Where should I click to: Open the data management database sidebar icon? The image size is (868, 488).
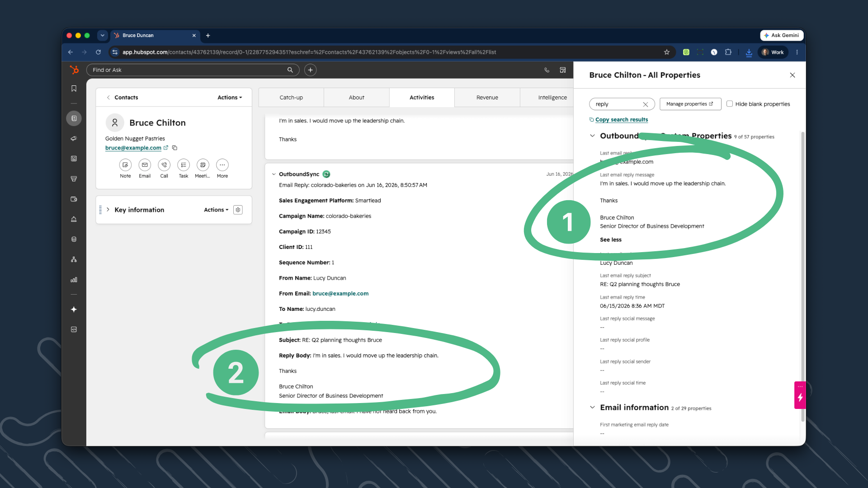point(74,239)
